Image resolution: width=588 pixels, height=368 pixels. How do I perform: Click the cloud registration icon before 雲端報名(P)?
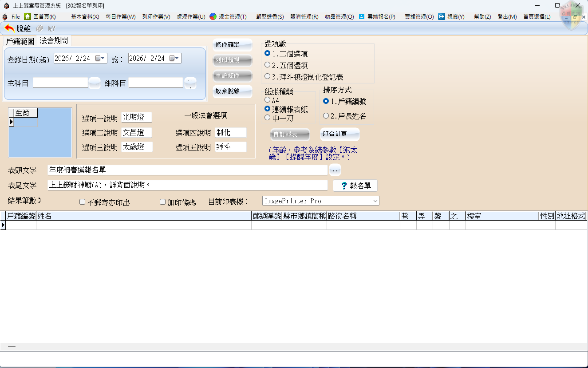tap(362, 16)
